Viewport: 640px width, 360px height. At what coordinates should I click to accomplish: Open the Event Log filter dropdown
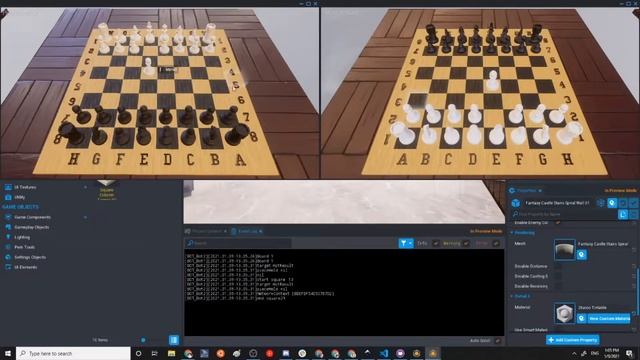click(406, 243)
